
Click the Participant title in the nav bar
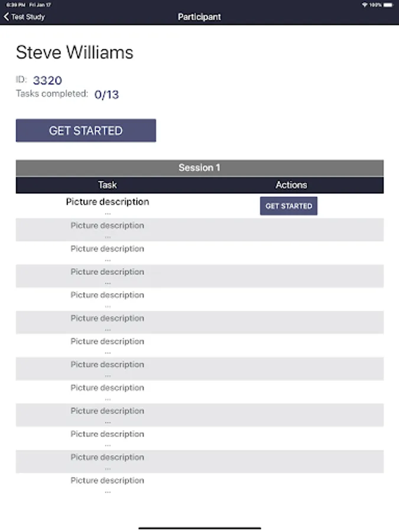click(x=199, y=17)
